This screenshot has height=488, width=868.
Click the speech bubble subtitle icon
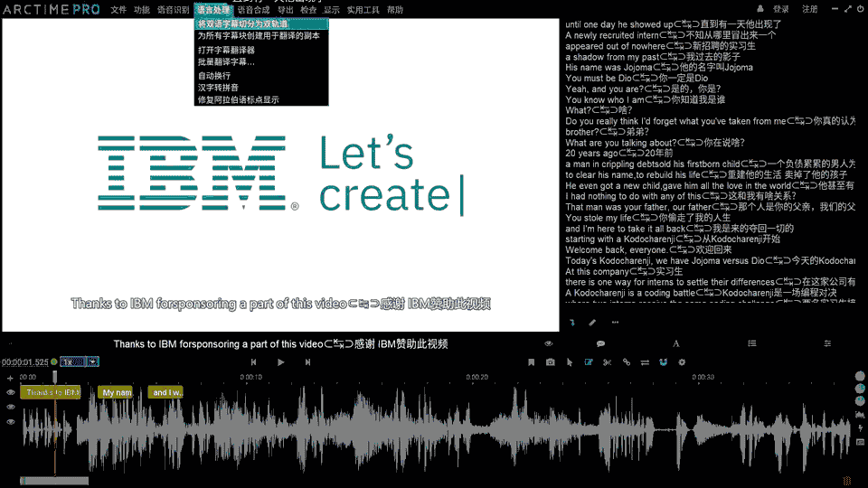point(600,344)
